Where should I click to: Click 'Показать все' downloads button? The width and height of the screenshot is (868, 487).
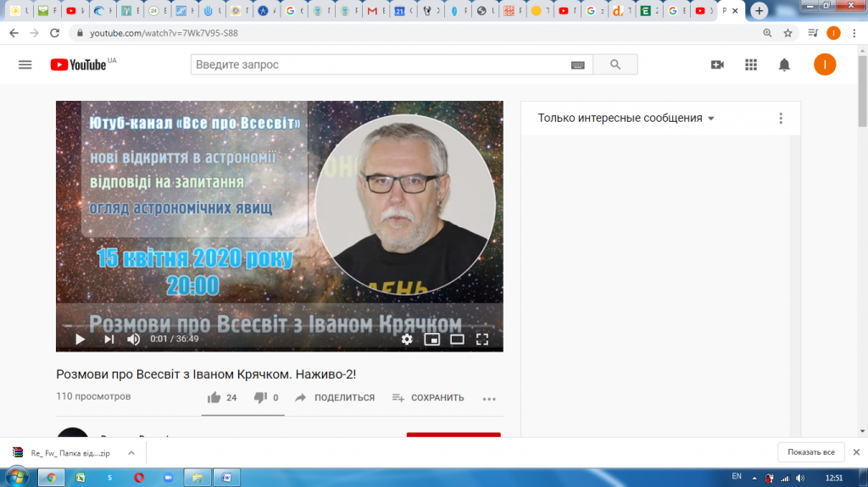point(811,452)
